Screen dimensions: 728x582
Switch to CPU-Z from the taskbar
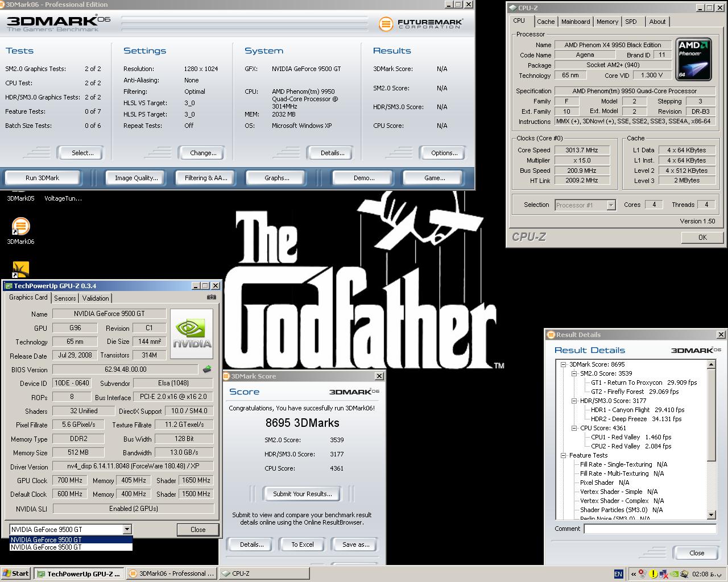tap(264, 573)
